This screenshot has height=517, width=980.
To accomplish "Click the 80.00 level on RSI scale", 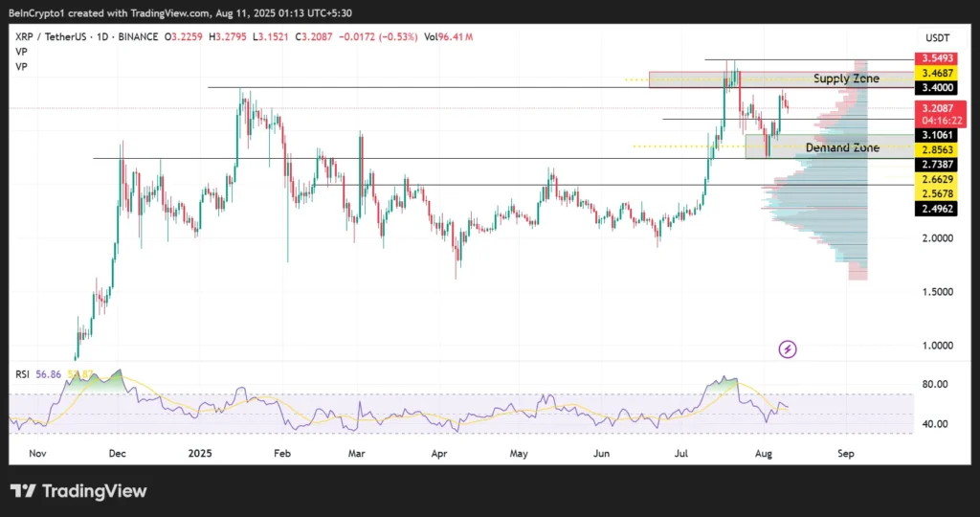I will click(935, 384).
